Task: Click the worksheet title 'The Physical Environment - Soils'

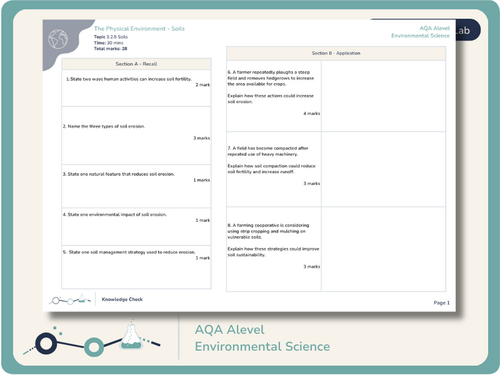Action: [x=139, y=29]
